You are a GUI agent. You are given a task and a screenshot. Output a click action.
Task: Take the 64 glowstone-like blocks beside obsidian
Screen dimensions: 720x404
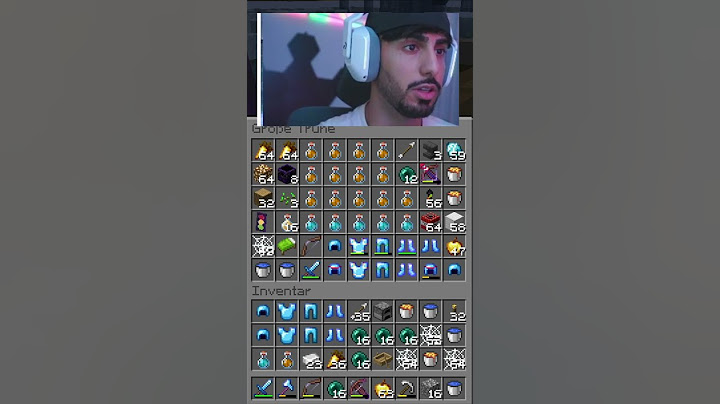(263, 174)
